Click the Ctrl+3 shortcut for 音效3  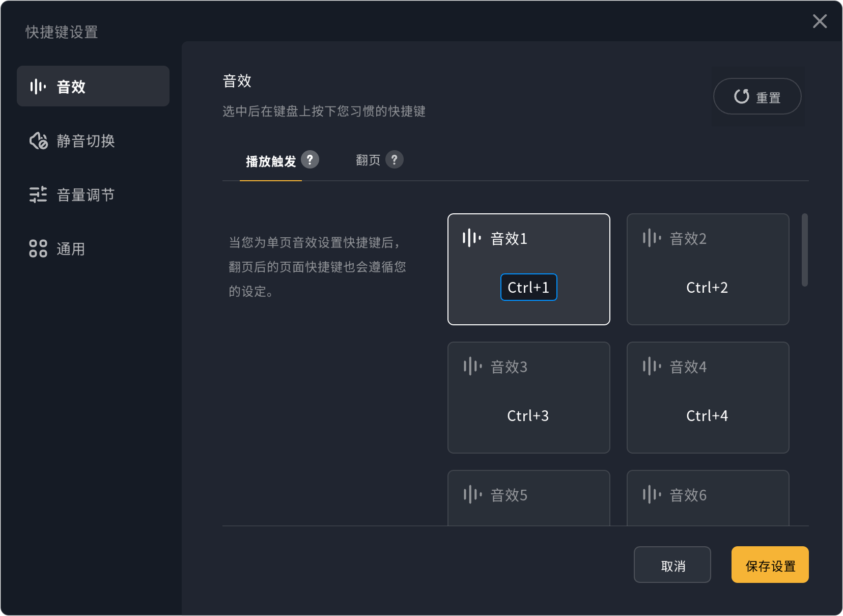[528, 416]
